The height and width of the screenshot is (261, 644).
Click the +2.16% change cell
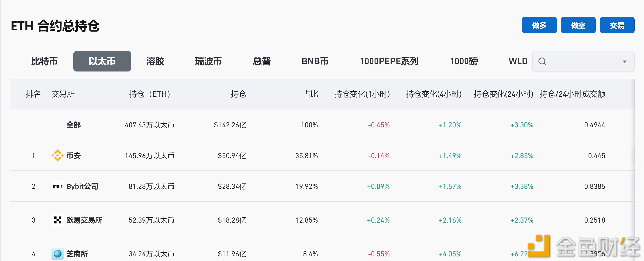pyautogui.click(x=450, y=220)
